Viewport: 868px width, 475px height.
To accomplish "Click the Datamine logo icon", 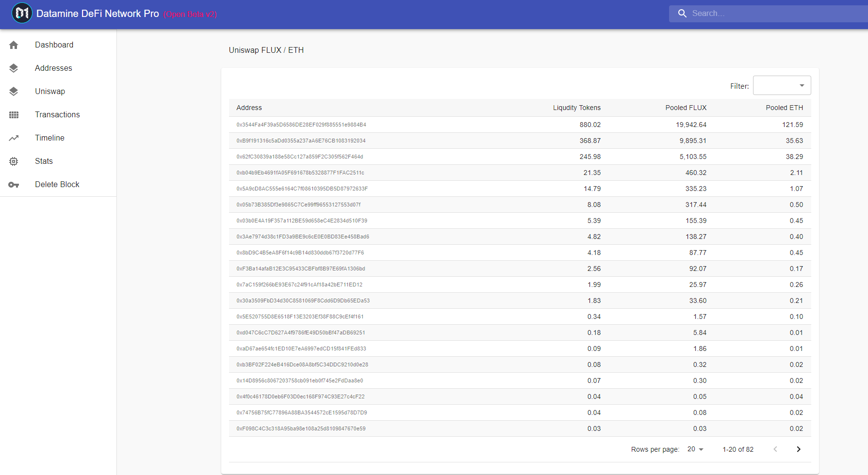I will click(22, 13).
